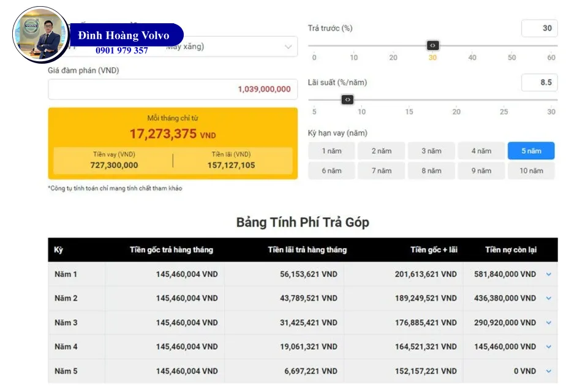Image resolution: width=588 pixels, height=392 pixels.
Task: Choose the 7 năm loan term
Action: (x=381, y=171)
